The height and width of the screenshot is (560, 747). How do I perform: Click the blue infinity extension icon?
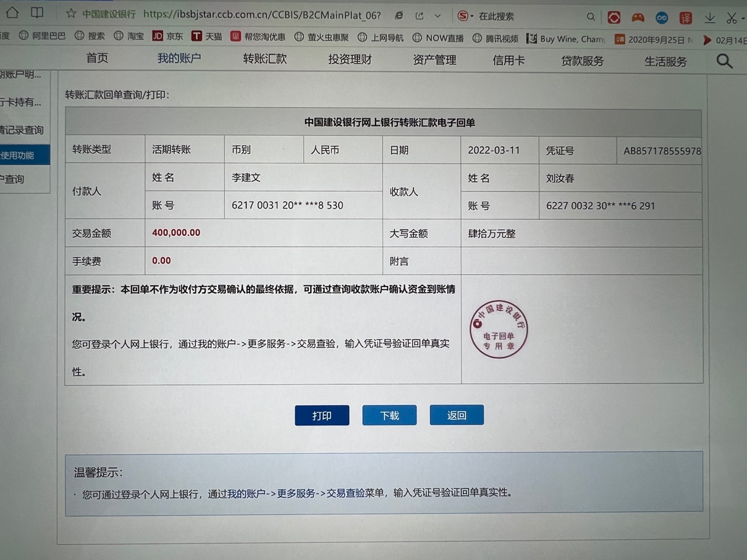(662, 18)
